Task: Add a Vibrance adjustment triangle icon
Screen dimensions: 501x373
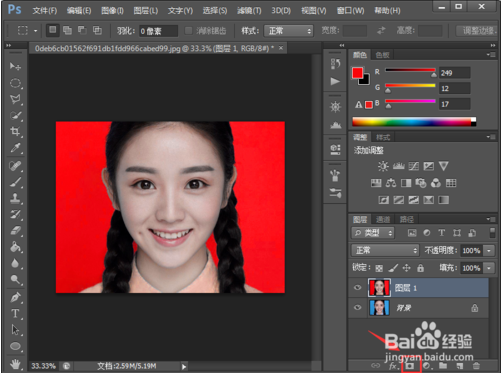Action: [444, 166]
